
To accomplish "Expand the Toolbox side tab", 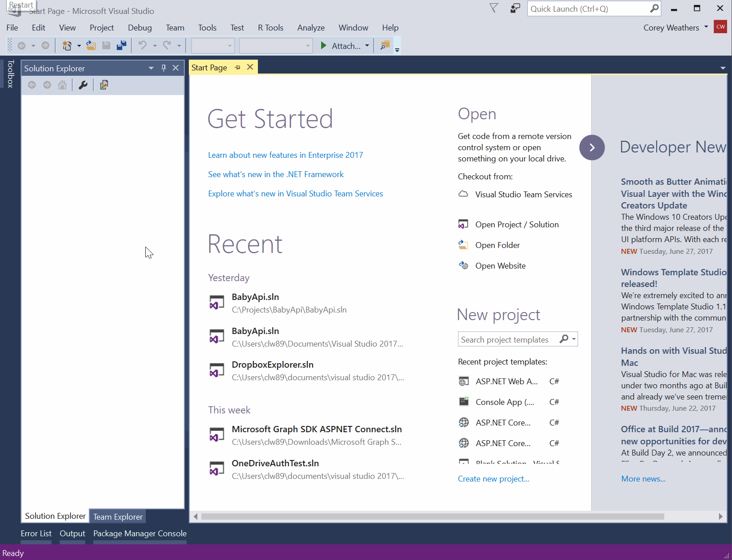I will pyautogui.click(x=10, y=74).
